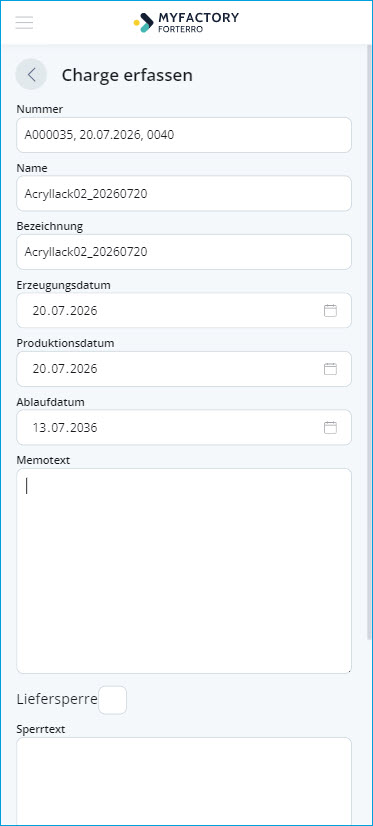373x826 pixels.
Task: Click the Liefersperre label text
Action: coord(57,699)
